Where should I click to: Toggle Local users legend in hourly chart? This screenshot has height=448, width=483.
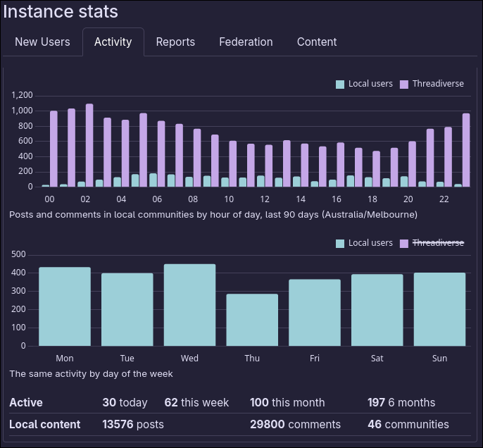point(364,84)
